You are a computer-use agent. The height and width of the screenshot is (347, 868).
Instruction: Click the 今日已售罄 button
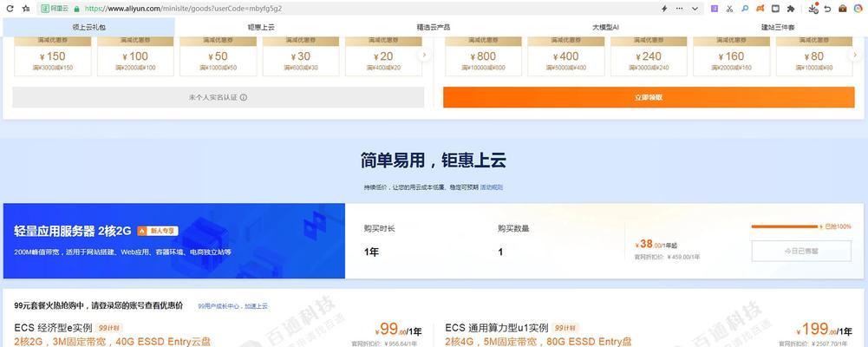pos(801,251)
